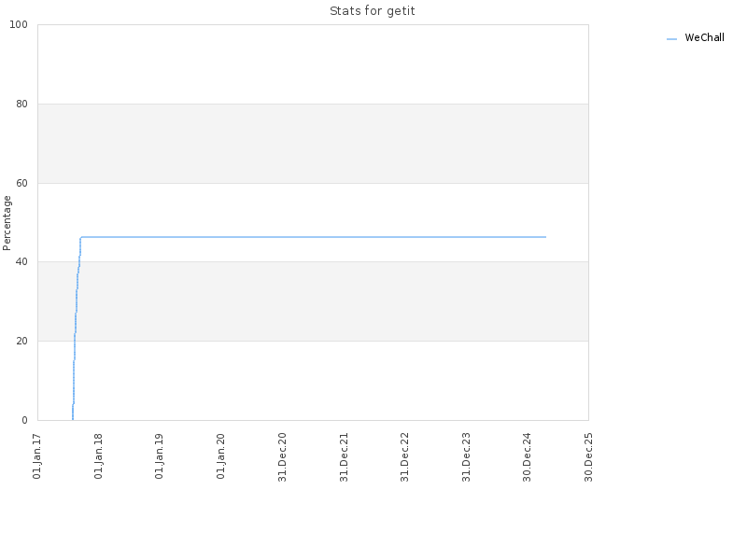Click the 80 y-axis tick label
The width and height of the screenshot is (747, 560).
pos(21,104)
